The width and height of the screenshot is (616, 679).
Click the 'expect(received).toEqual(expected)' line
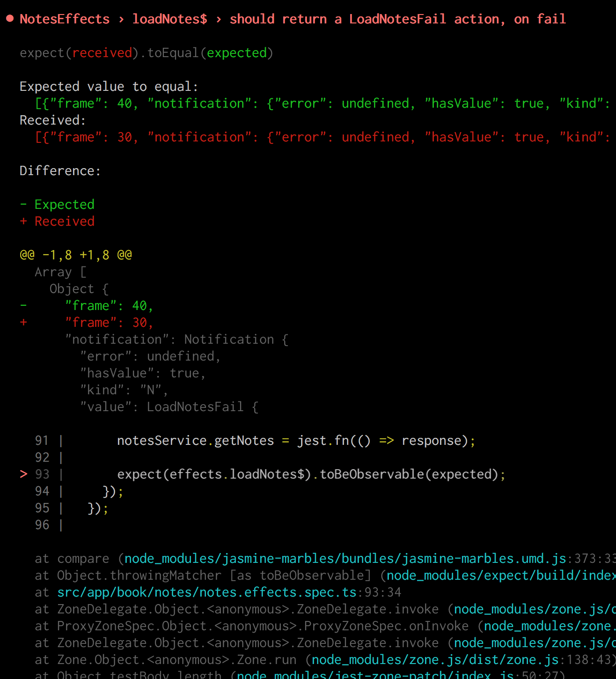click(x=146, y=53)
